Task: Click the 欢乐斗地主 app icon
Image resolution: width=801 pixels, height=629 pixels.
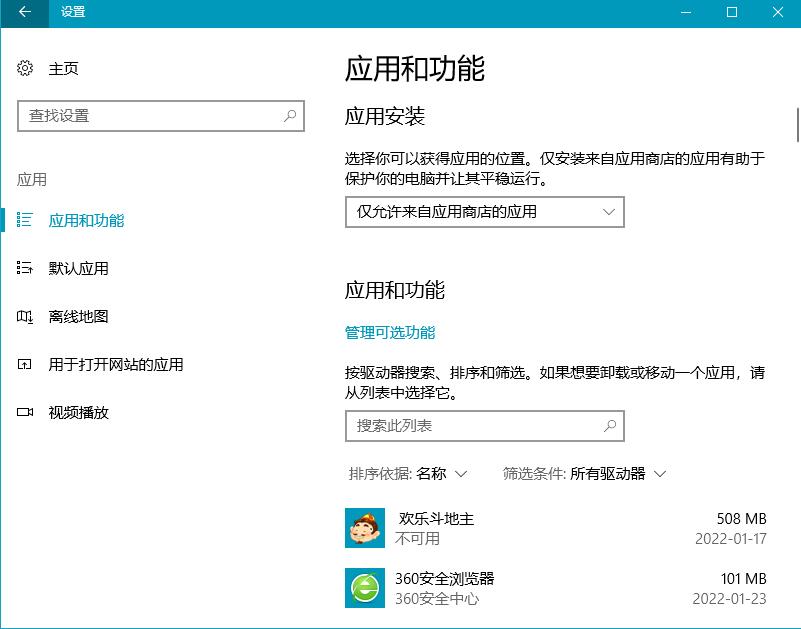Action: click(x=365, y=528)
